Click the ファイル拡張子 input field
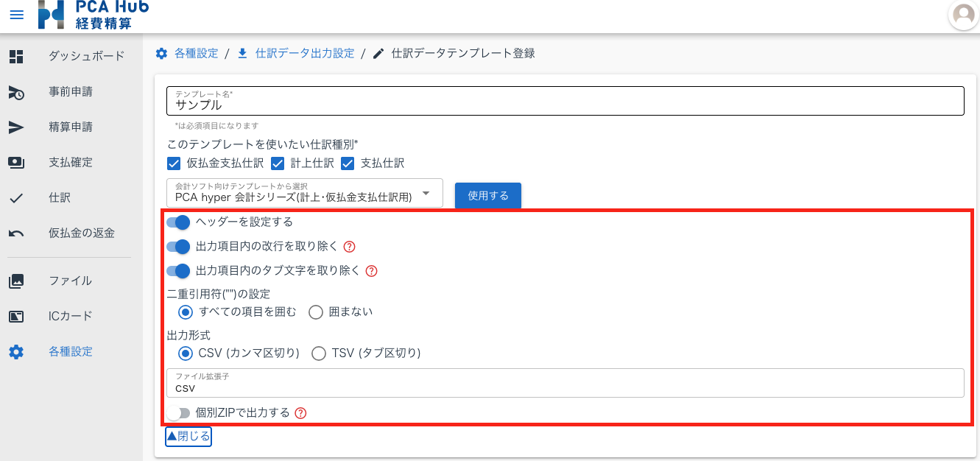This screenshot has height=461, width=980. (565, 383)
